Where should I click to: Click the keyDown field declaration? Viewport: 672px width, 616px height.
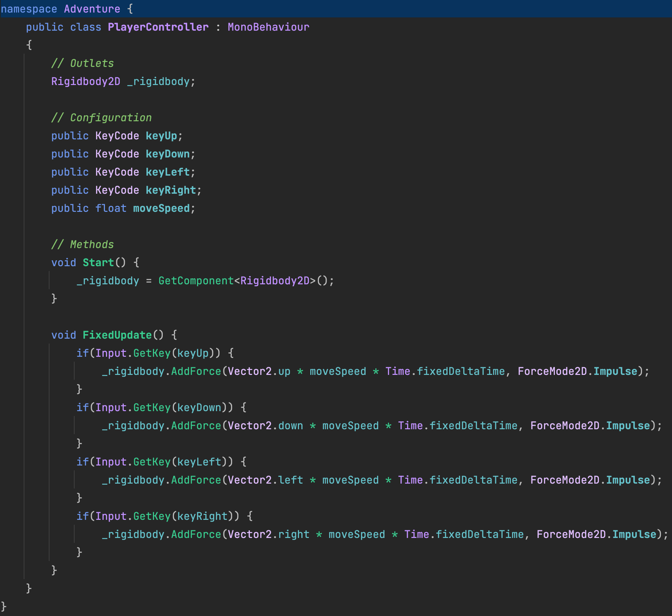tap(167, 154)
